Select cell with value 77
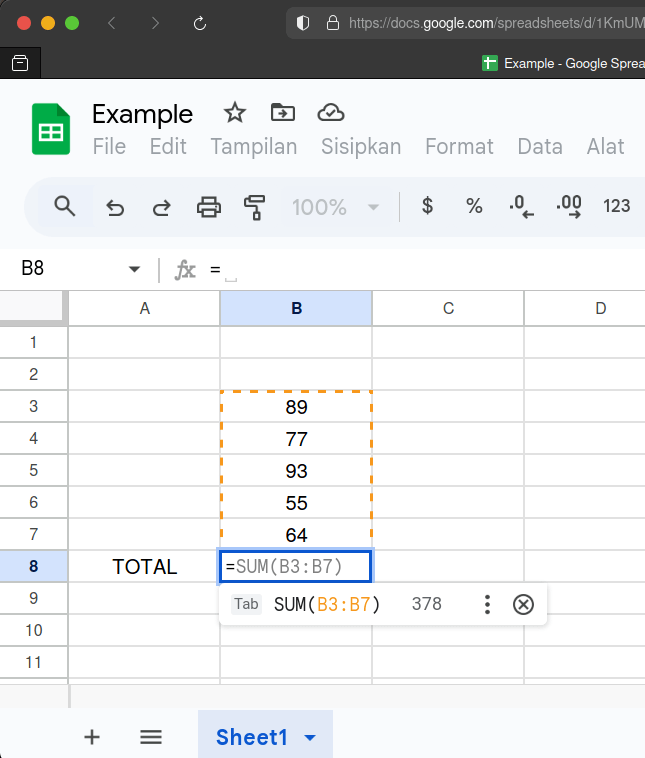The width and height of the screenshot is (645, 758). (296, 438)
